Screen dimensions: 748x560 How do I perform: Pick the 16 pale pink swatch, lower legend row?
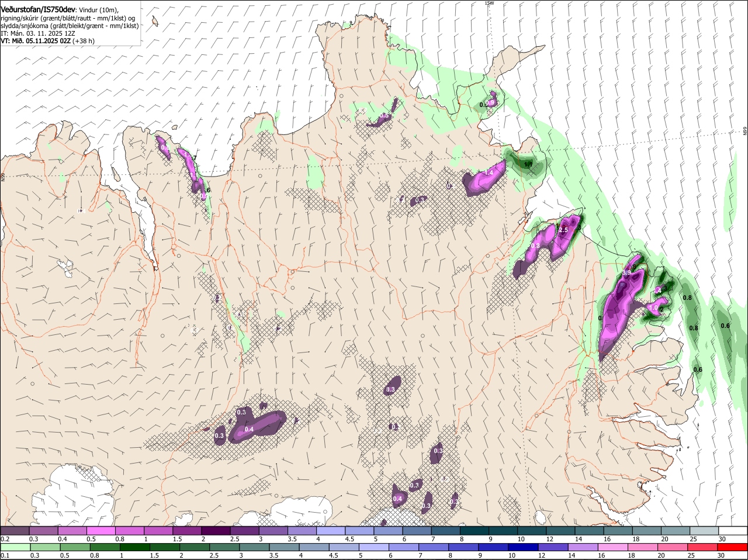pyautogui.click(x=613, y=547)
